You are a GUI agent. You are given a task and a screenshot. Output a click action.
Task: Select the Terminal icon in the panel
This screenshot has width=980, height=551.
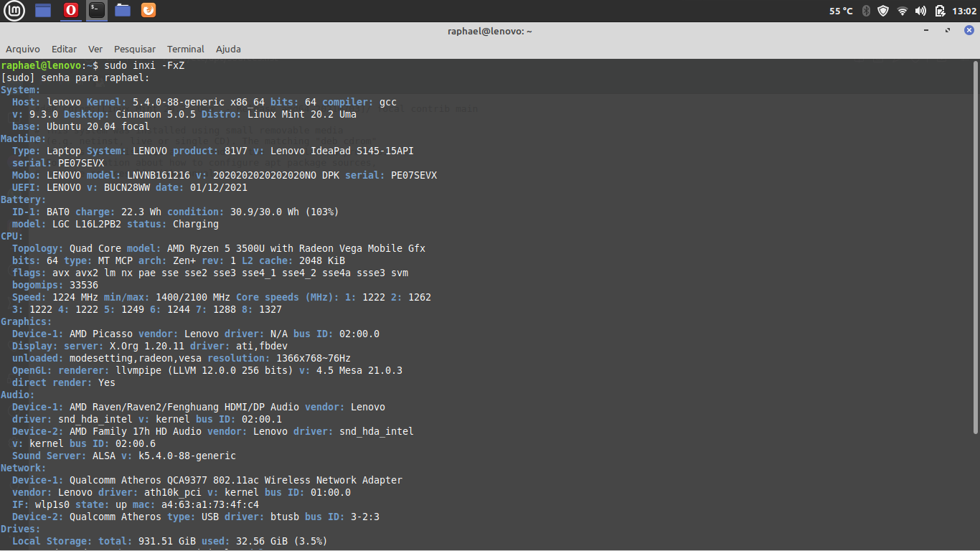97,10
